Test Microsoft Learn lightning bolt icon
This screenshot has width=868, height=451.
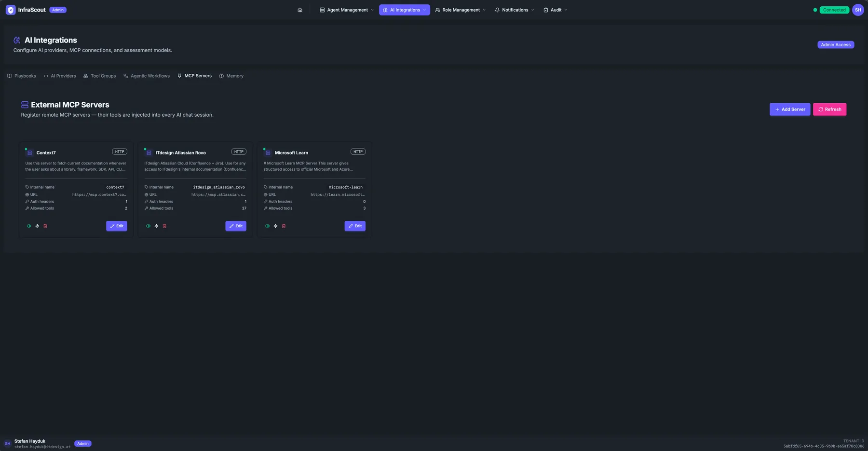point(275,226)
